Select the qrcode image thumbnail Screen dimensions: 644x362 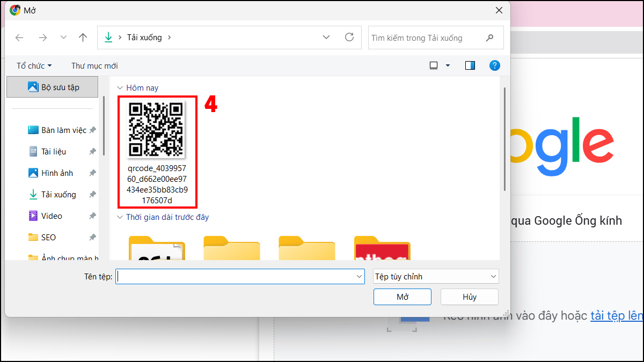tap(157, 129)
